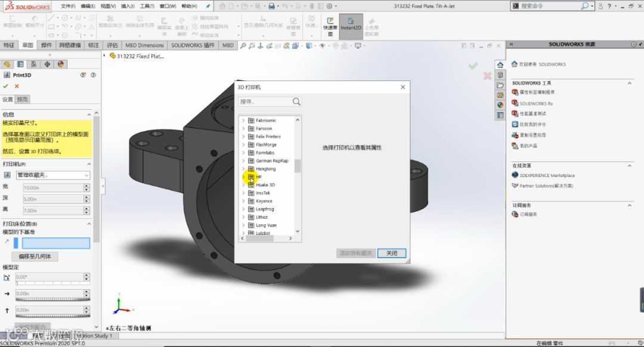Click the zoom-to-fit icon in view toolbar
This screenshot has height=347, width=644.
tap(243, 45)
